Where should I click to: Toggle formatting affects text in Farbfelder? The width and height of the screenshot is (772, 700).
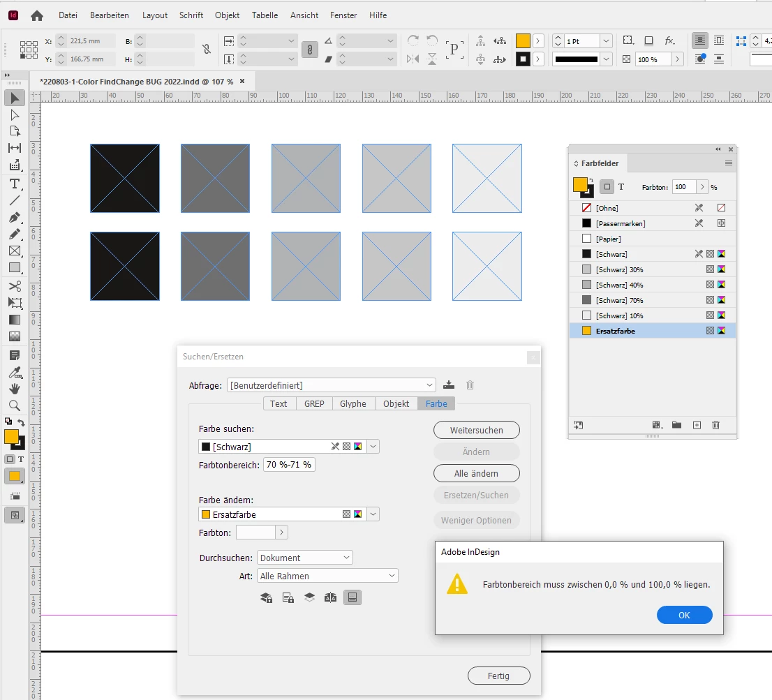pyautogui.click(x=621, y=187)
